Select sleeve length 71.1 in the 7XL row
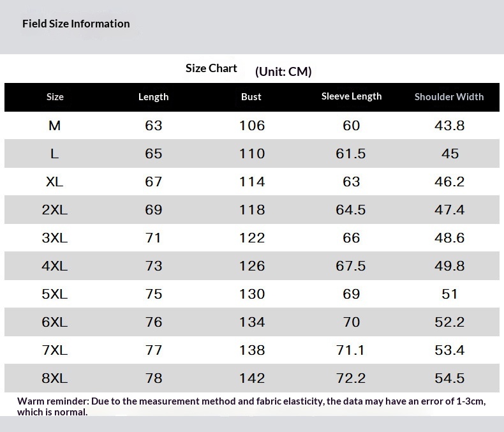Screen dimensions: 504x432 click(351, 350)
